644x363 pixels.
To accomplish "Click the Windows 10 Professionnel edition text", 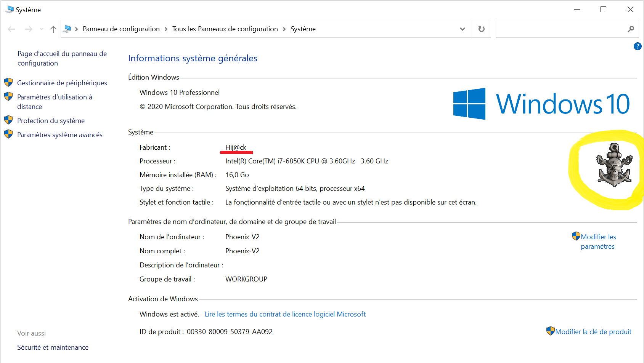I will (180, 92).
